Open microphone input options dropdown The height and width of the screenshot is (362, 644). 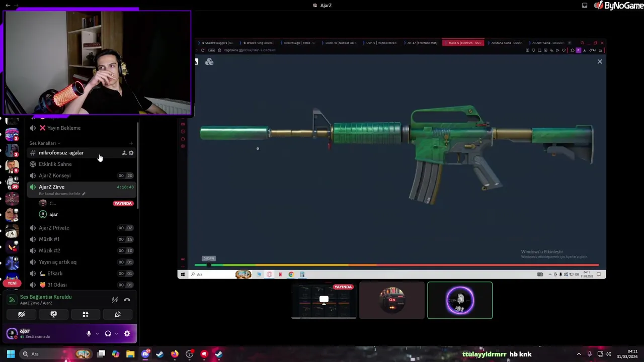click(x=97, y=333)
